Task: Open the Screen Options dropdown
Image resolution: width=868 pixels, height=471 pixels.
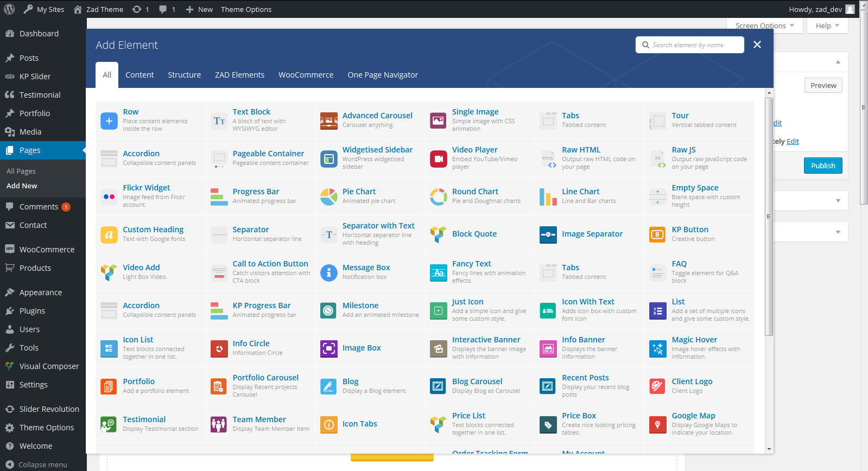Action: [x=764, y=26]
